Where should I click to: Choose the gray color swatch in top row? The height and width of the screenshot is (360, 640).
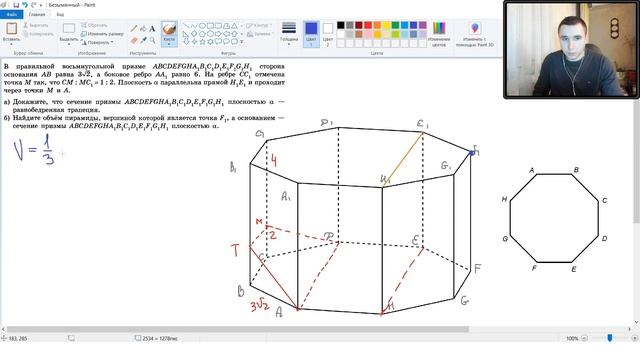click(x=350, y=25)
